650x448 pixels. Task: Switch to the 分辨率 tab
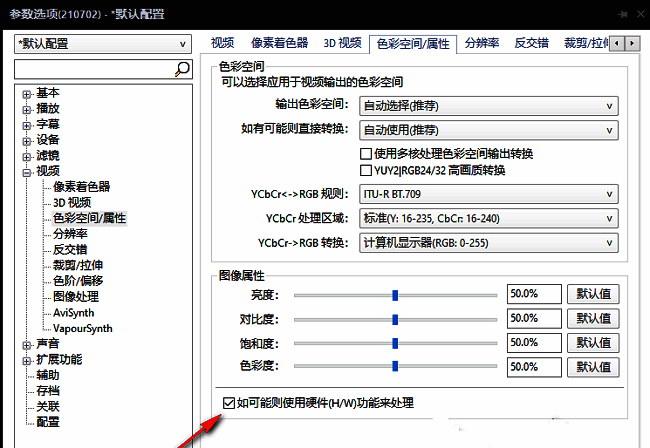(483, 43)
